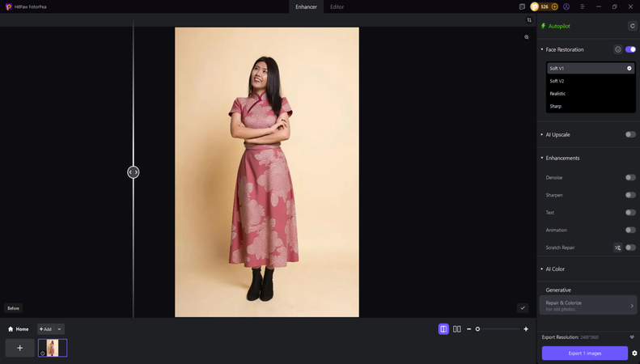Image resolution: width=640 pixels, height=364 pixels.
Task: Click the Autopilot lightning icon
Action: (543, 26)
